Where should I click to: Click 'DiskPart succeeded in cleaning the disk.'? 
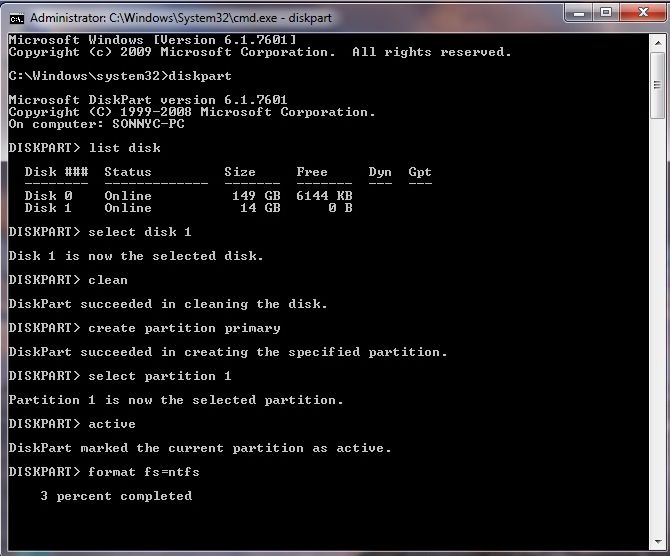168,304
